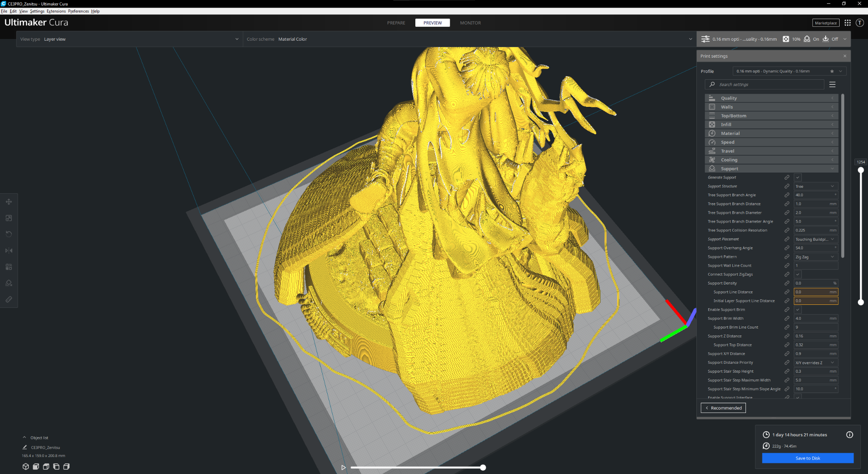Expand the Top/Bottom settings category
868x474 pixels.
[x=771, y=116]
